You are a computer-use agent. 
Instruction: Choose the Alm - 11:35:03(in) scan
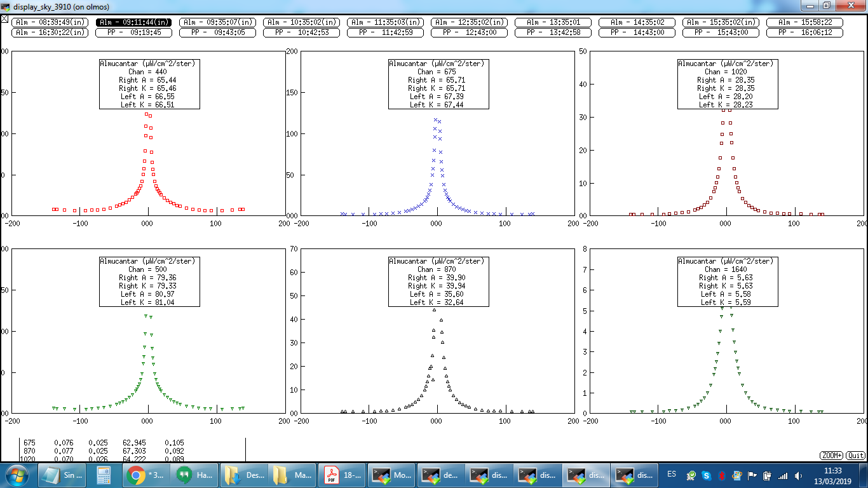click(385, 22)
